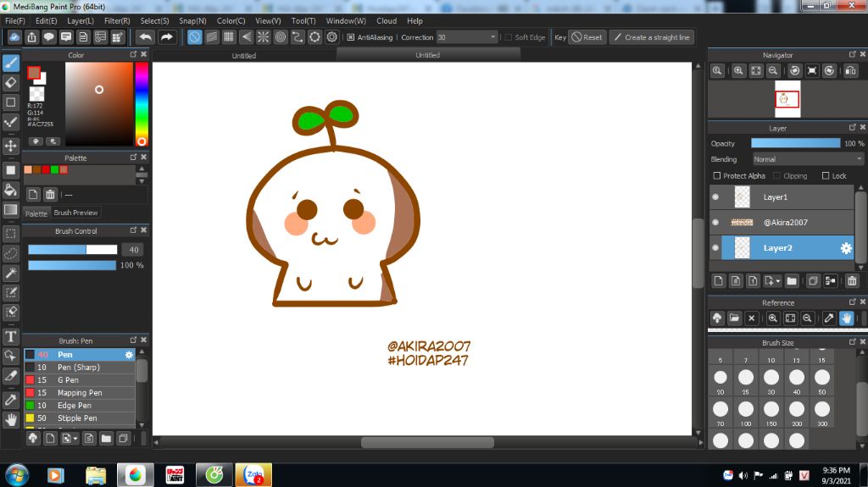Turn off snap with the Off snap icon
Image resolution: width=868 pixels, height=487 pixels.
point(194,37)
